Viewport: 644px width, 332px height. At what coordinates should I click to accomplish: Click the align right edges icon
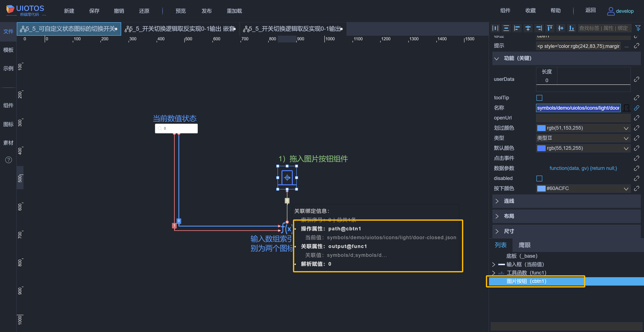coord(539,28)
